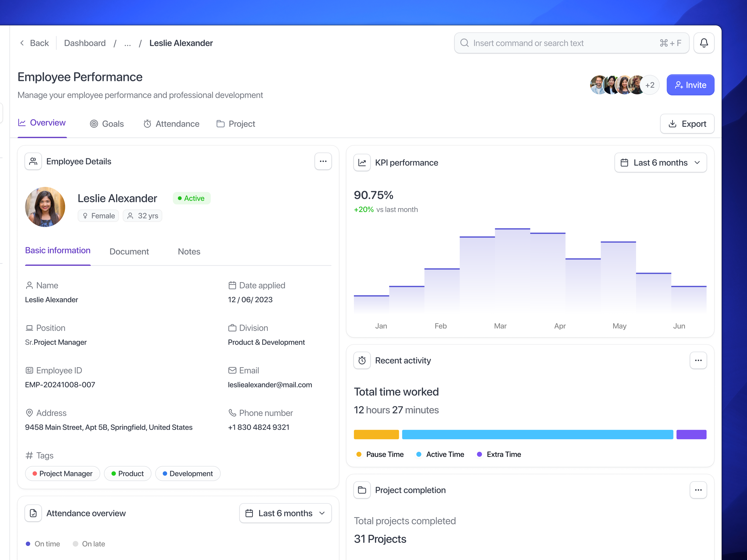Click the +2 avatar overflow indicator
This screenshot has height=560, width=747.
pos(650,85)
